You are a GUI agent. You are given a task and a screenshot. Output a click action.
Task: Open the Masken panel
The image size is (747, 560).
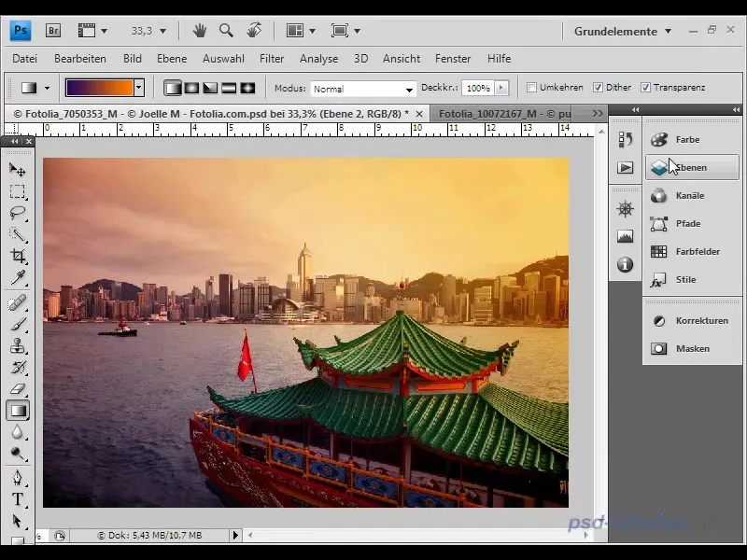coord(692,348)
